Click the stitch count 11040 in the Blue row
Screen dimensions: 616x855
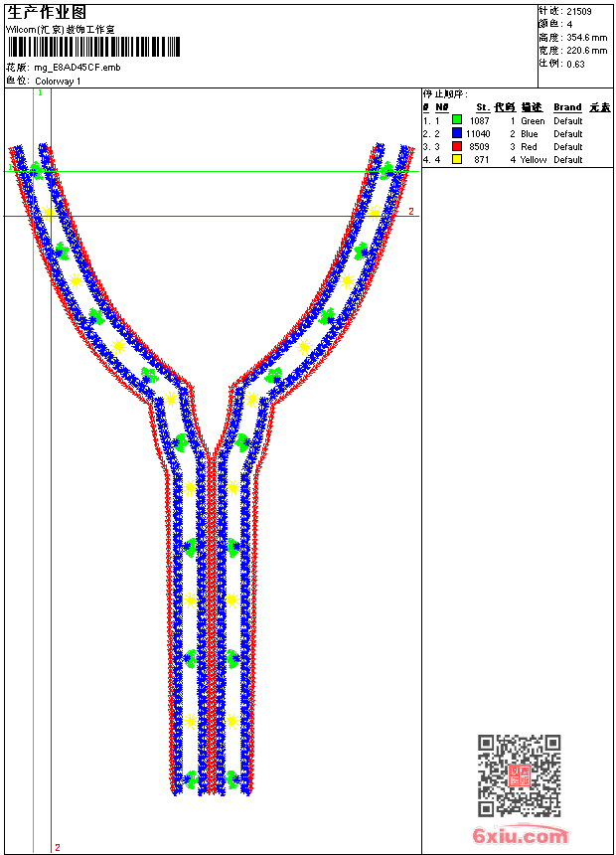(478, 133)
